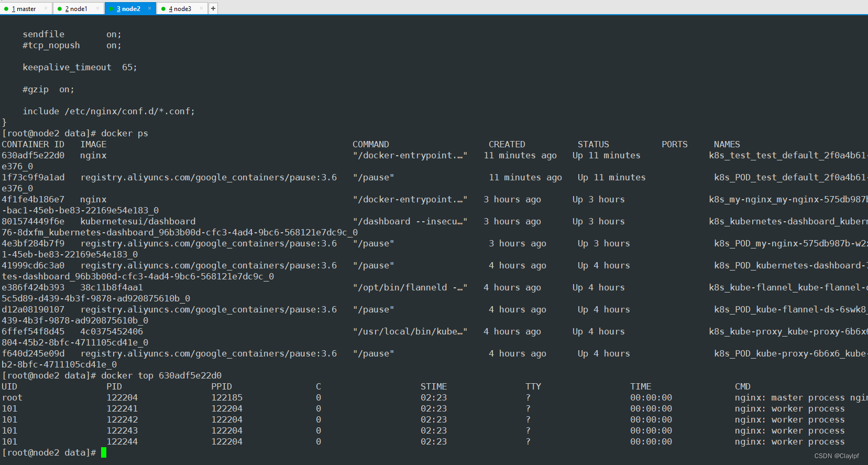Click the green status dot on master tab
Viewport: 868px width, 465px height.
click(6, 9)
